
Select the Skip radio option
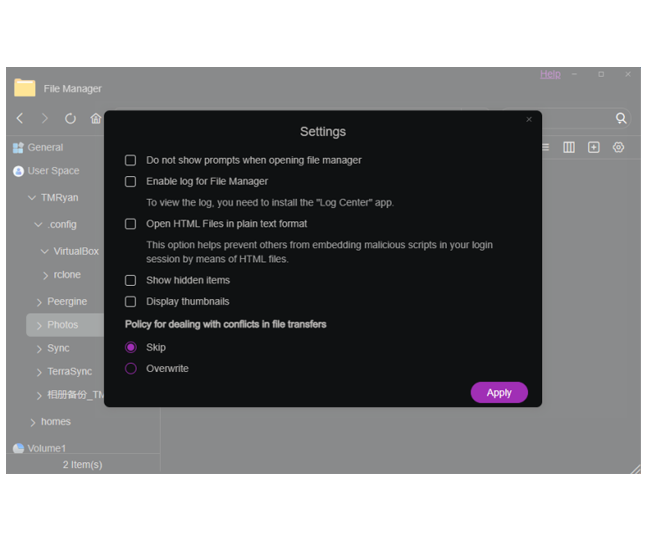point(130,348)
